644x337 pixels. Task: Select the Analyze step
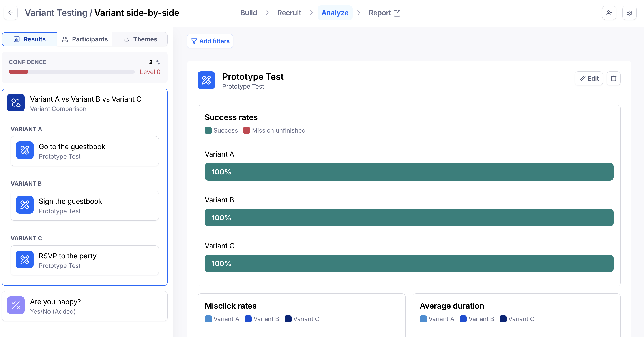tap(335, 13)
